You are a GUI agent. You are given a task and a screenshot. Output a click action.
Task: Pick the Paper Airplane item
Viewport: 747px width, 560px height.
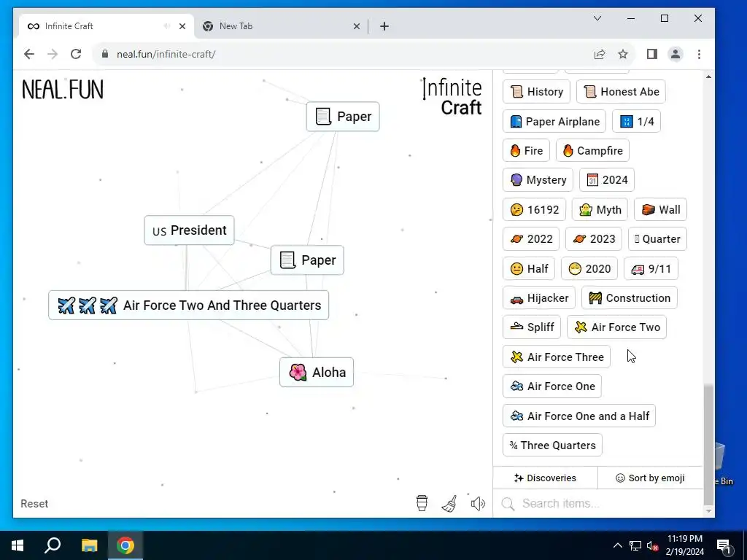(x=554, y=122)
